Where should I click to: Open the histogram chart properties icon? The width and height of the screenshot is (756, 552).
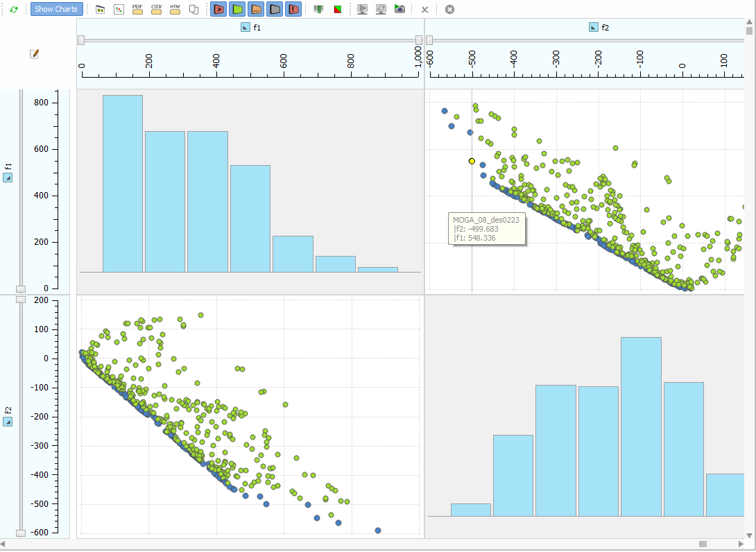(101, 9)
